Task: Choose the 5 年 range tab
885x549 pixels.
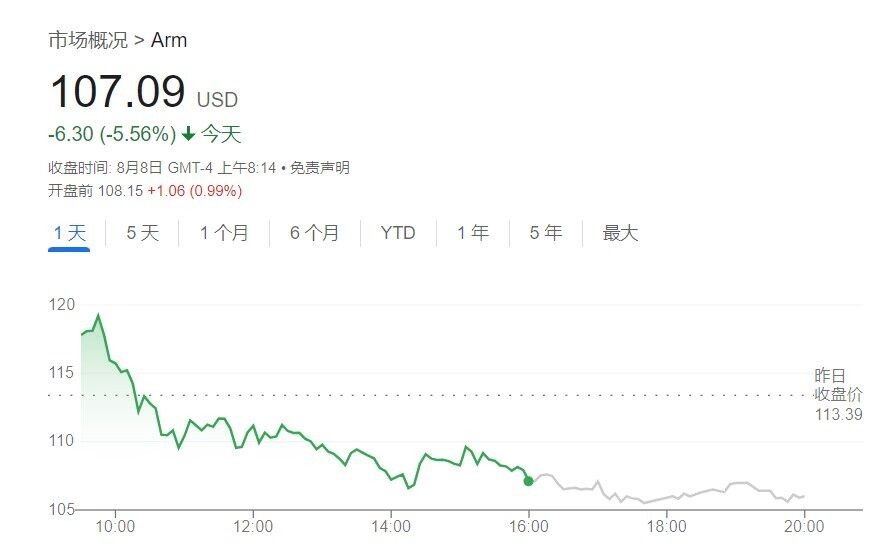Action: (x=545, y=233)
